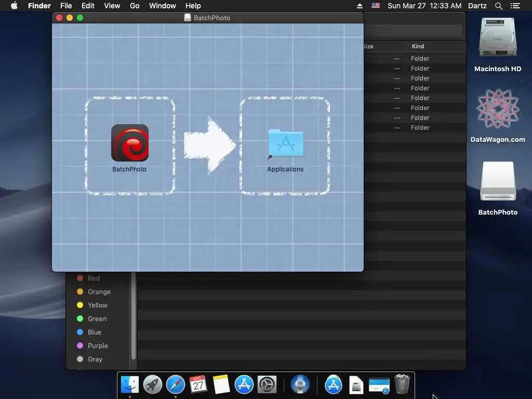Select the Green tag in the Finder sidebar
532x399 pixels.
click(91, 319)
